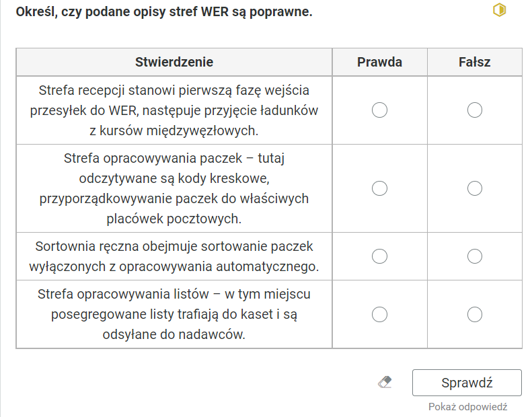Click the Strefa opracowywania paczek statement text
The width and height of the screenshot is (532, 417).
click(x=174, y=188)
